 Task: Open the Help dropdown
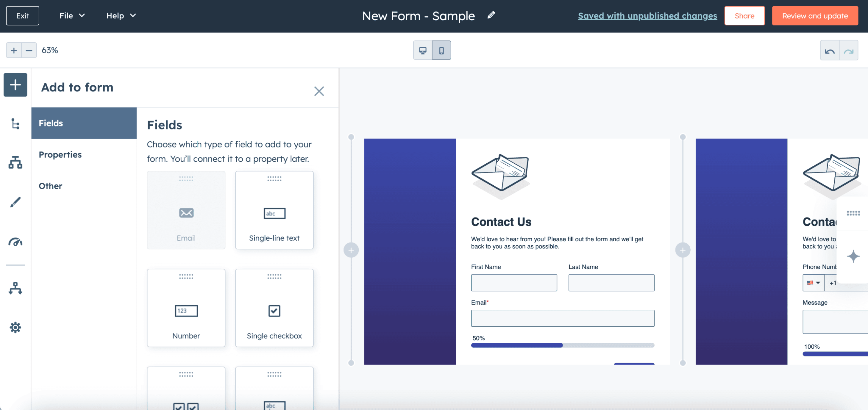pos(121,16)
